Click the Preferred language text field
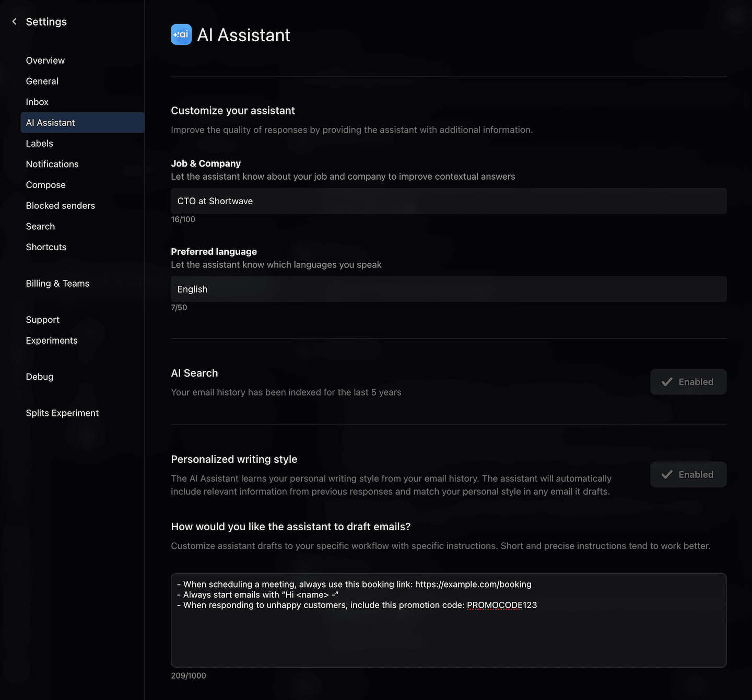Viewport: 752px width, 700px height. pyautogui.click(x=449, y=289)
